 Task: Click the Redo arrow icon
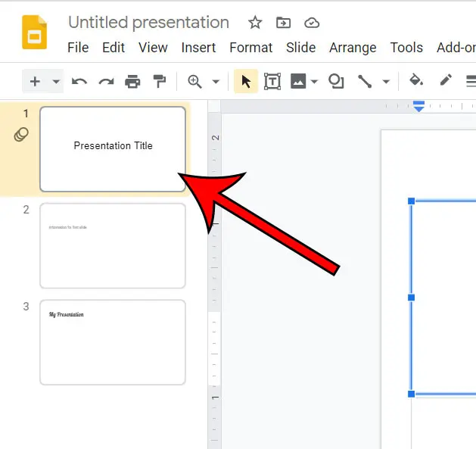click(106, 81)
